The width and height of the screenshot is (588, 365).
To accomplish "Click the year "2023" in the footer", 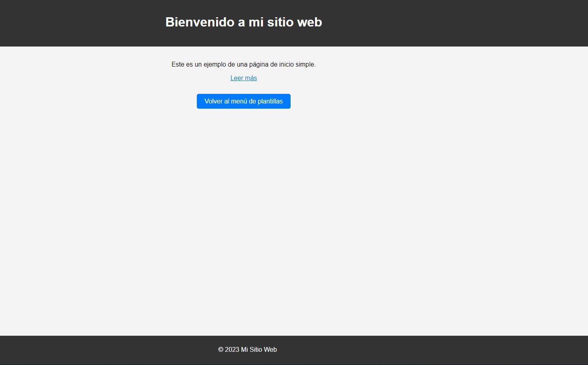I will [232, 349].
